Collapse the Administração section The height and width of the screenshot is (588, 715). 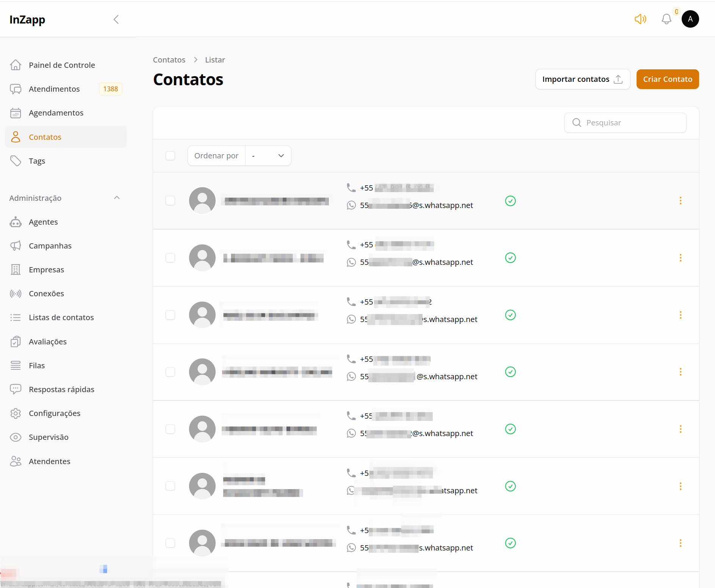117,197
